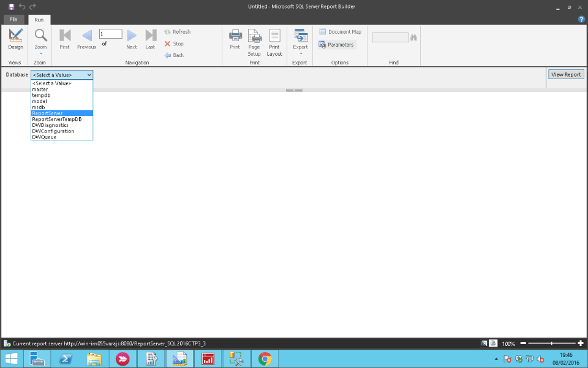The image size is (588, 368).
Task: Select ReportServerTempDB database
Action: pos(62,119)
